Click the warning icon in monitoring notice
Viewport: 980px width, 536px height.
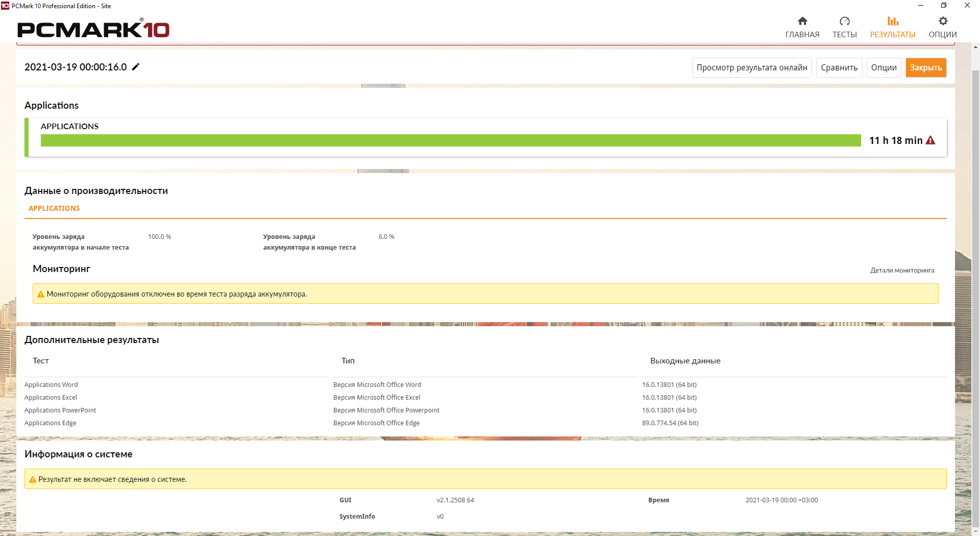click(x=41, y=294)
